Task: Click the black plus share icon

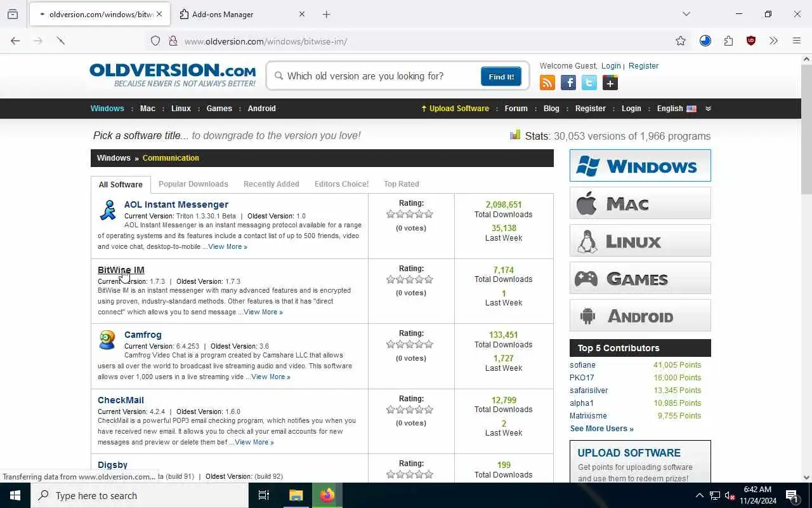Action: click(610, 83)
